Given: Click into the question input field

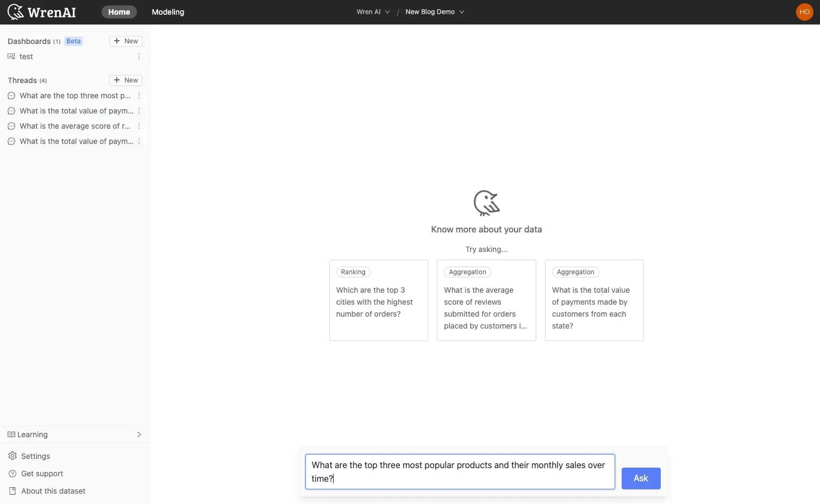Looking at the screenshot, I should [460, 471].
